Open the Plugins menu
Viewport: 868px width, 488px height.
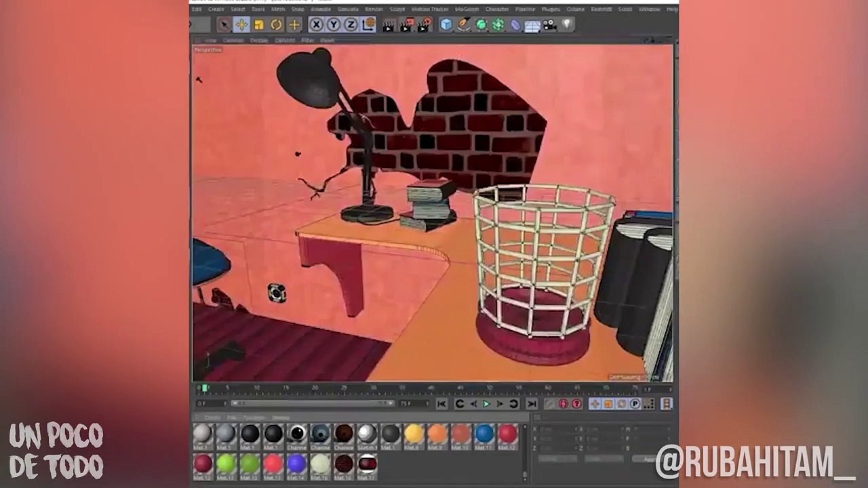tap(551, 9)
